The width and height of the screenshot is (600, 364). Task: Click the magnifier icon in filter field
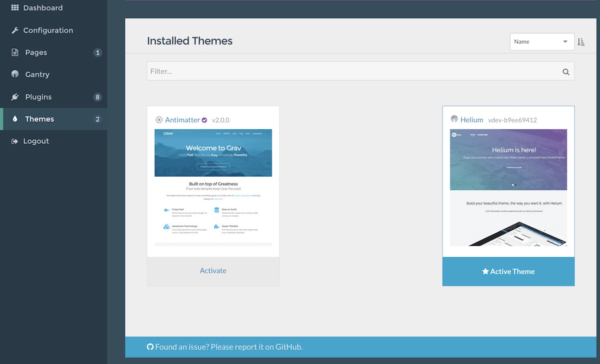(x=565, y=71)
